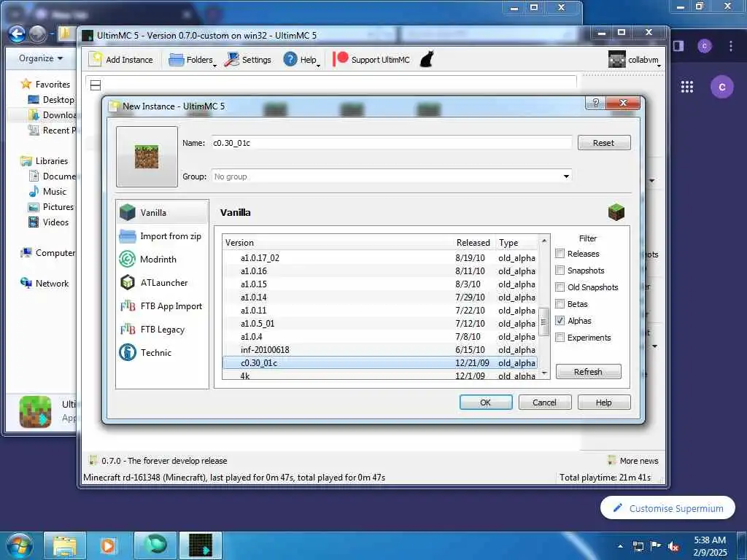Open media player taskbar icon

click(x=109, y=545)
